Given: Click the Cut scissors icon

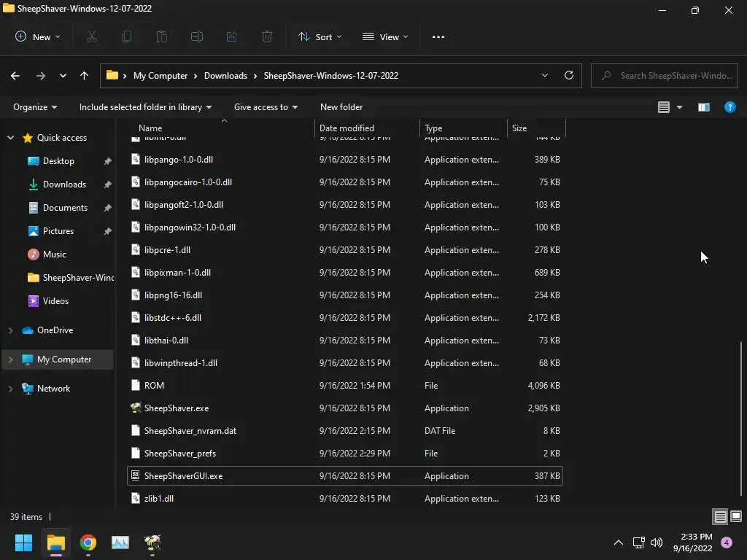Looking at the screenshot, I should pyautogui.click(x=92, y=36).
